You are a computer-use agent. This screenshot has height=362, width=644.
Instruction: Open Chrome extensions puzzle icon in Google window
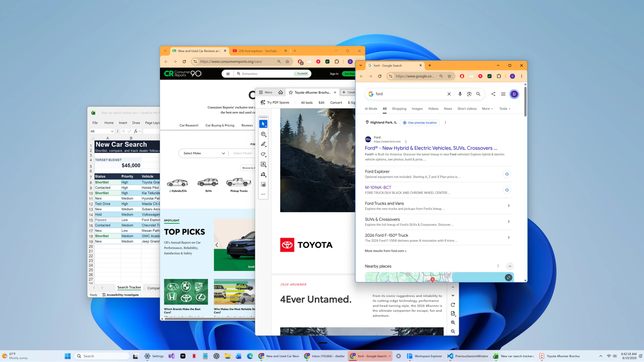tap(499, 76)
